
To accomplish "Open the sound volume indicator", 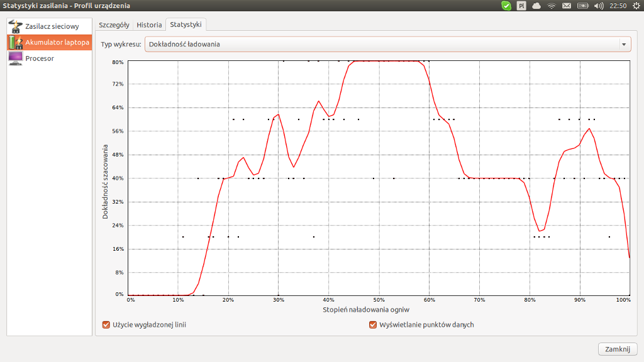I will [599, 6].
